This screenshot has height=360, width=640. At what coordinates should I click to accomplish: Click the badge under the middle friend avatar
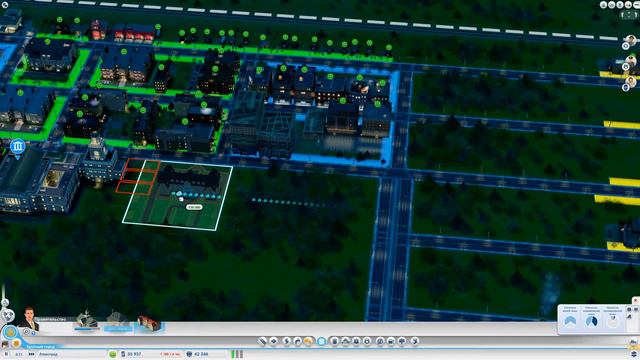point(626,67)
